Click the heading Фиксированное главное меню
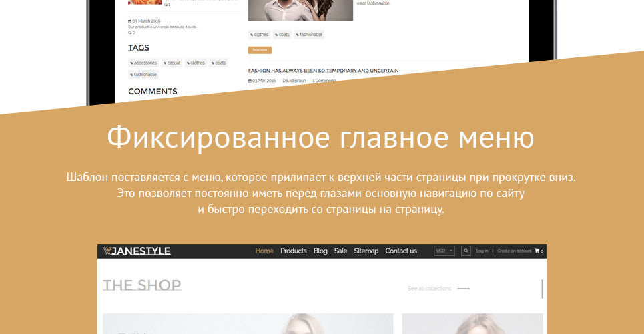The image size is (644, 334). pos(320,138)
